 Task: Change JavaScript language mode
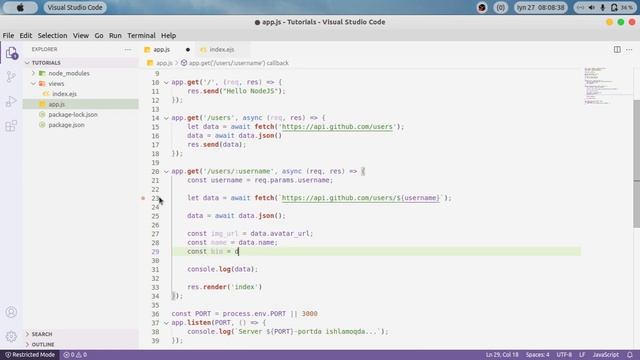(x=605, y=355)
